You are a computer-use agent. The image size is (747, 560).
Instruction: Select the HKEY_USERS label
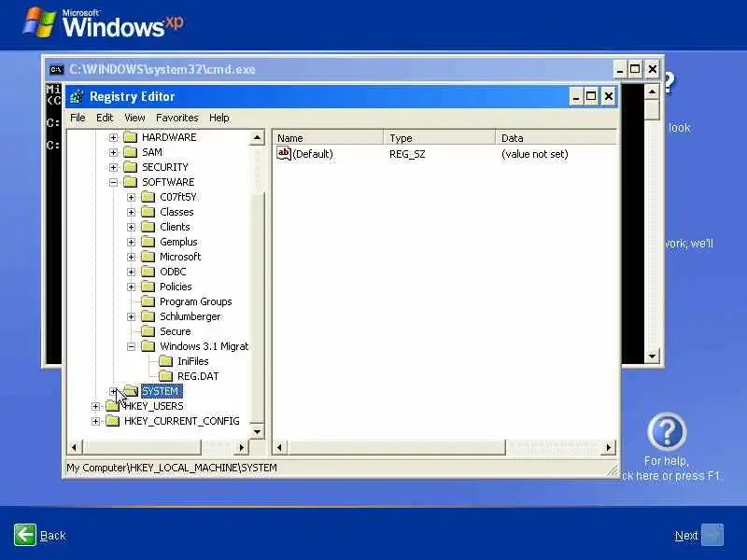pos(153,406)
